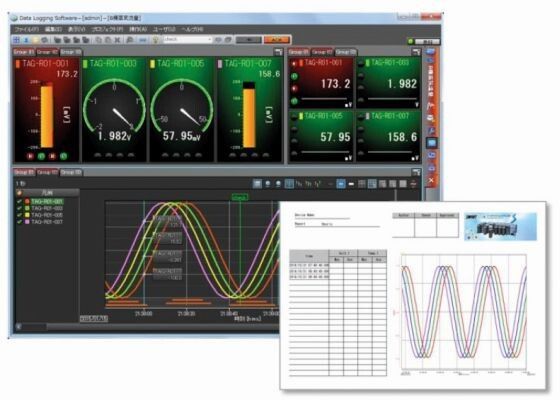Viewport: 560px width, 400px height.
Task: Click the orange color swatch for TAG-R01-001 in legend
Action: [x=27, y=201]
